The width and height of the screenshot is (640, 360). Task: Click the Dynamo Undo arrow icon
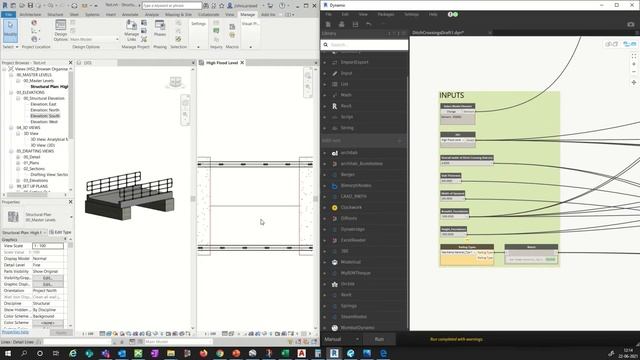coord(369,24)
